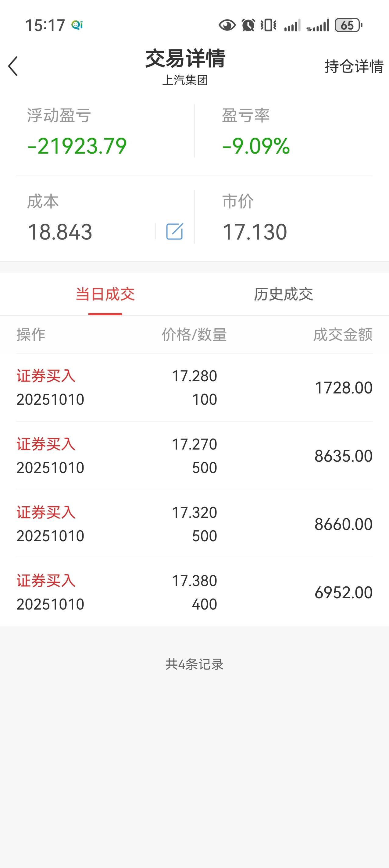Tap the first signal strength icon
The image size is (389, 868).
tap(292, 25)
